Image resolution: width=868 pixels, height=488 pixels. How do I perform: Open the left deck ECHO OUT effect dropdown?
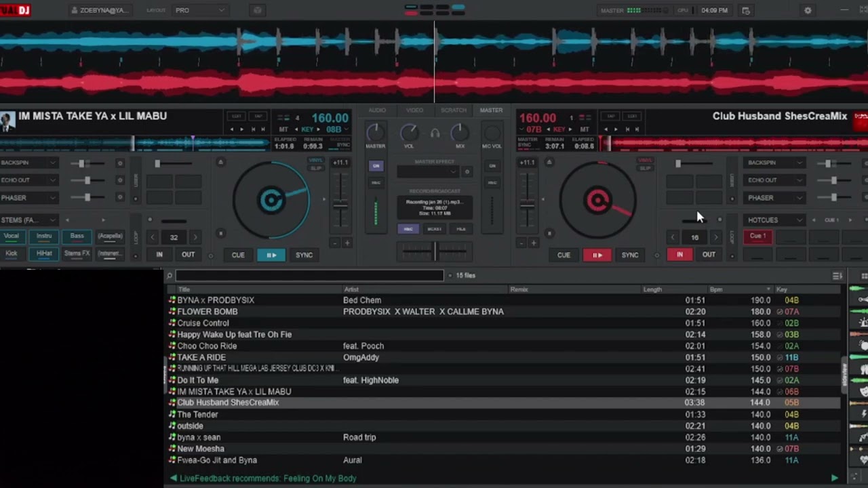pyautogui.click(x=30, y=180)
